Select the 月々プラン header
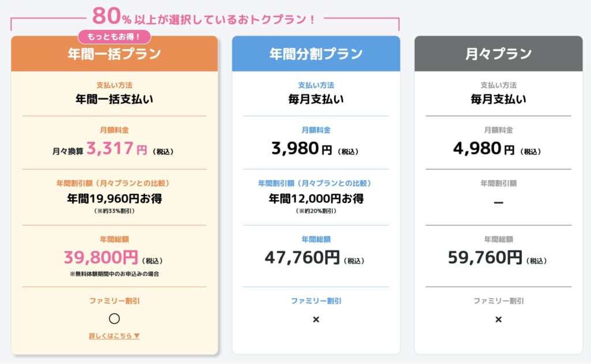This screenshot has height=364, width=591. click(x=499, y=54)
